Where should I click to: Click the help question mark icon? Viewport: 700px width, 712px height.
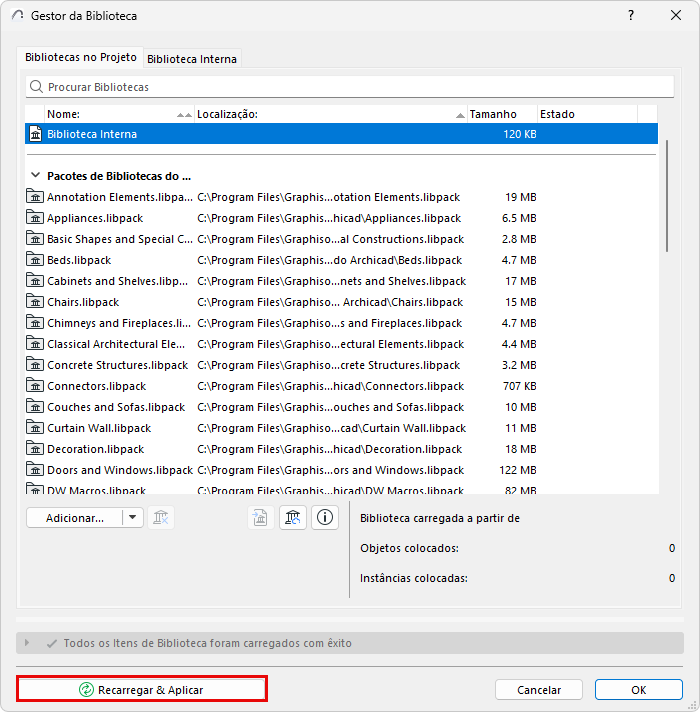[631, 15]
